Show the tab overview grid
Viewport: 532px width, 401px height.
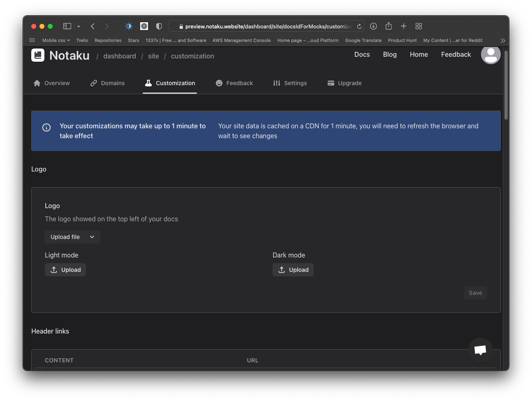(x=419, y=26)
